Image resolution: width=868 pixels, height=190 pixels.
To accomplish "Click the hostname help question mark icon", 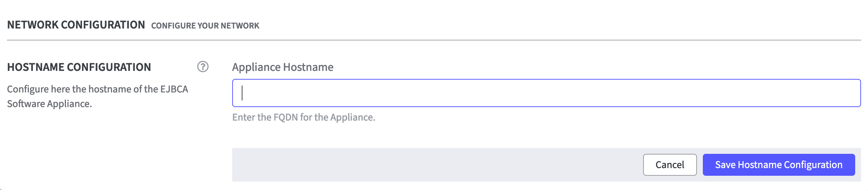I will (203, 67).
